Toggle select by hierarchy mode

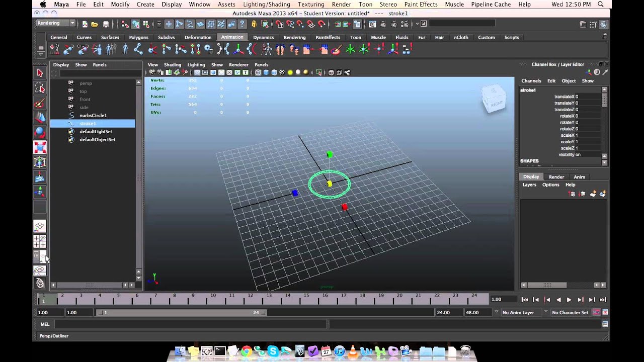(x=125, y=24)
